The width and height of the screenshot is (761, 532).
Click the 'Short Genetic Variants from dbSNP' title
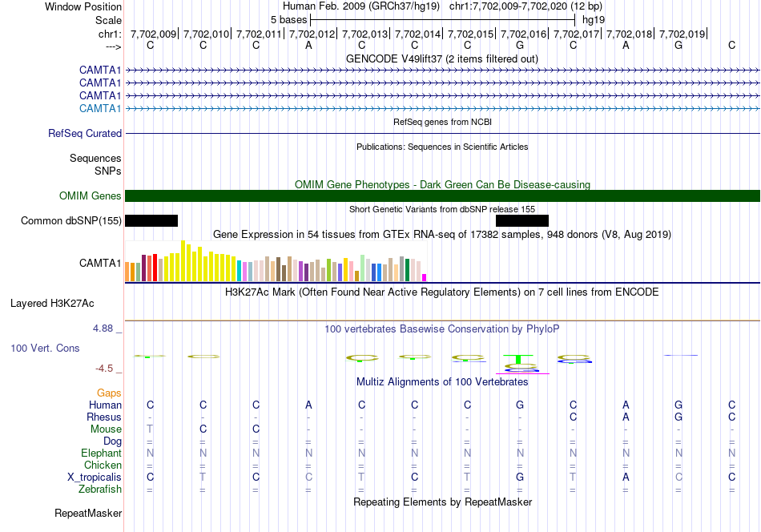(x=442, y=209)
